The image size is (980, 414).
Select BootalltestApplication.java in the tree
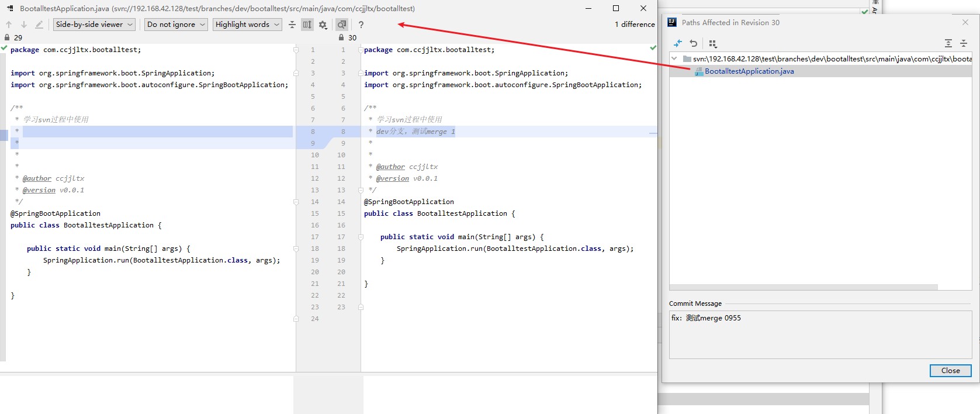[x=749, y=71]
